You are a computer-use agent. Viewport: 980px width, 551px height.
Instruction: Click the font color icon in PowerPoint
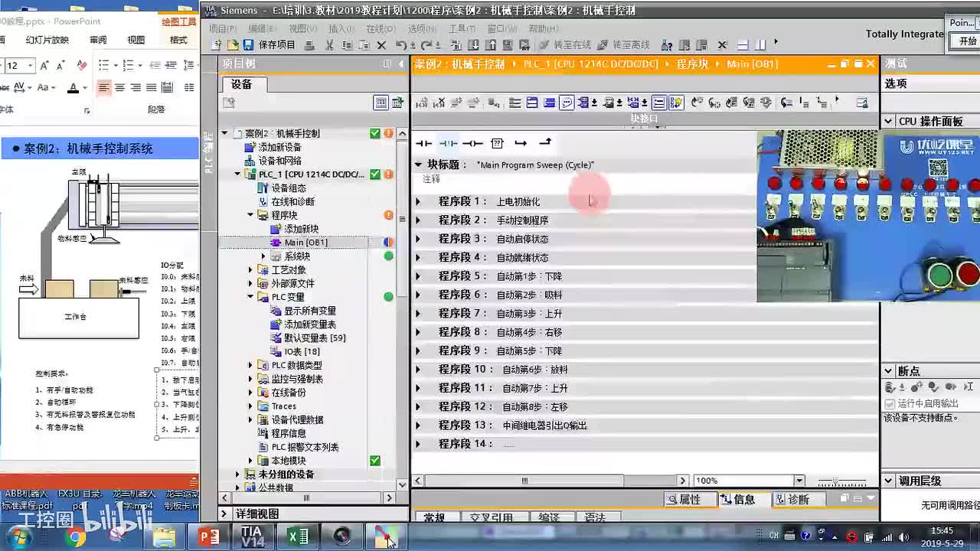[x=73, y=88]
